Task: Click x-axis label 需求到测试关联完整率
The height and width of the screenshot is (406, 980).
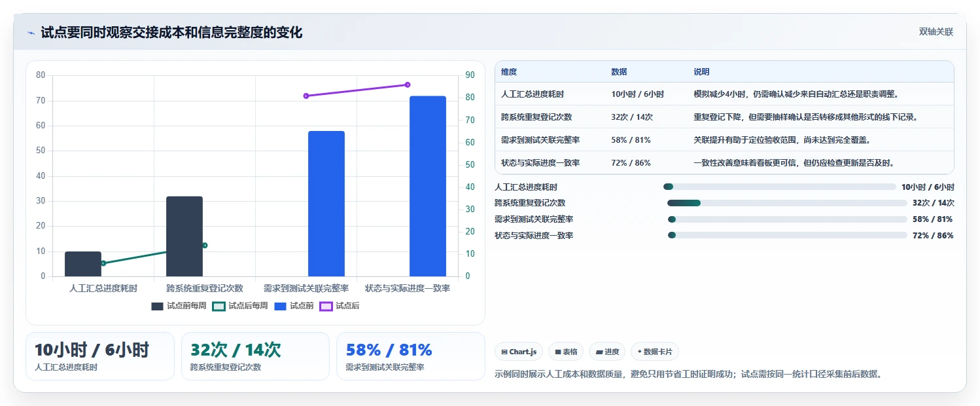Action: (306, 288)
